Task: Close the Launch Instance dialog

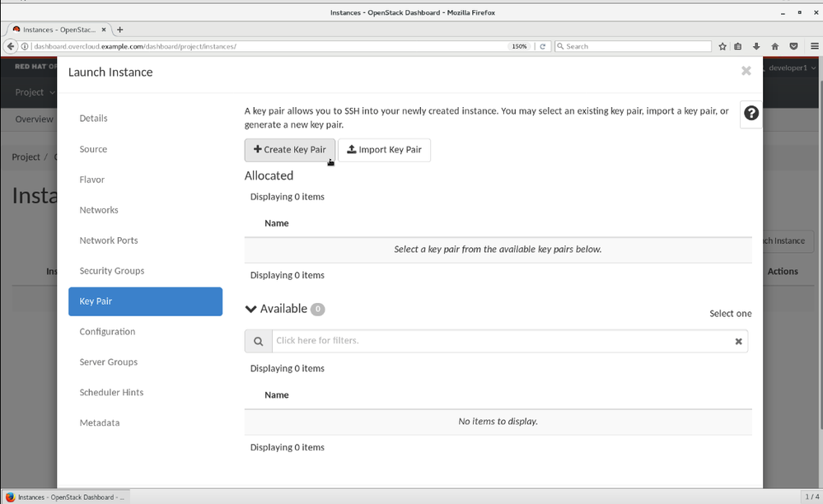Action: point(746,72)
